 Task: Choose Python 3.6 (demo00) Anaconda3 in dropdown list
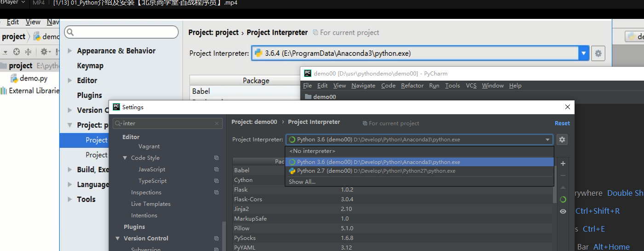pyautogui.click(x=419, y=162)
